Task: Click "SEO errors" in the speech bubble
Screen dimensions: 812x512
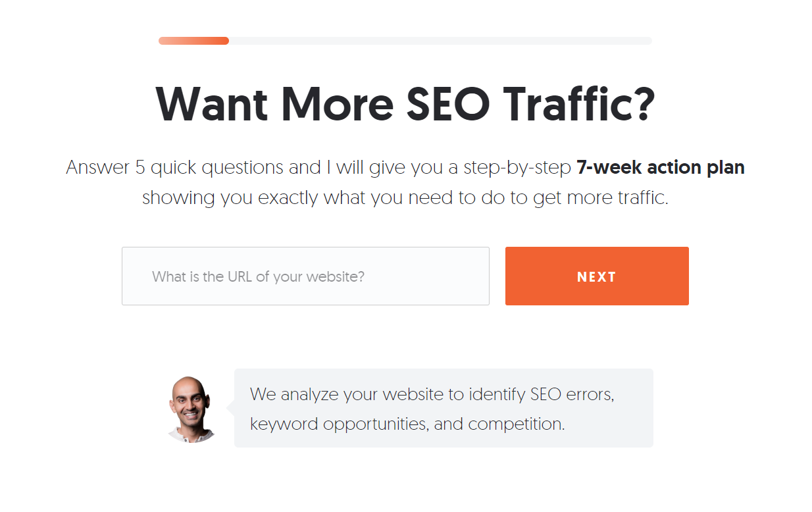Action: pyautogui.click(x=571, y=395)
